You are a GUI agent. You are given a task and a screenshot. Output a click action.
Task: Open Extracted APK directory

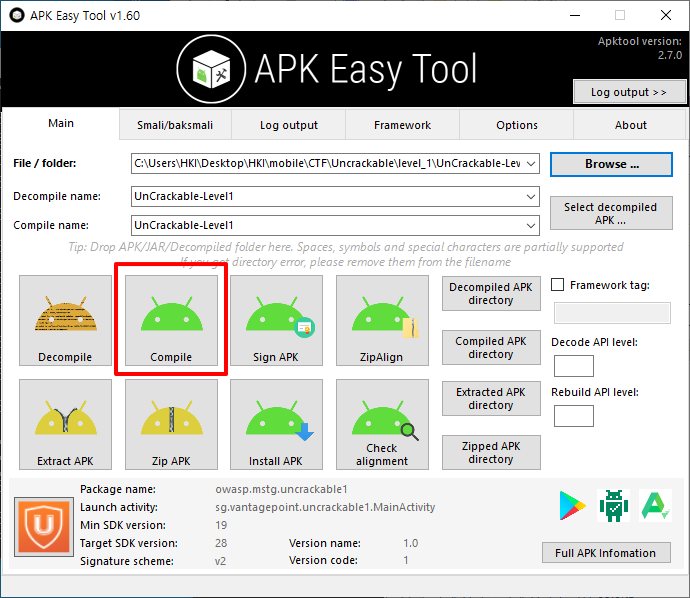pyautogui.click(x=491, y=398)
